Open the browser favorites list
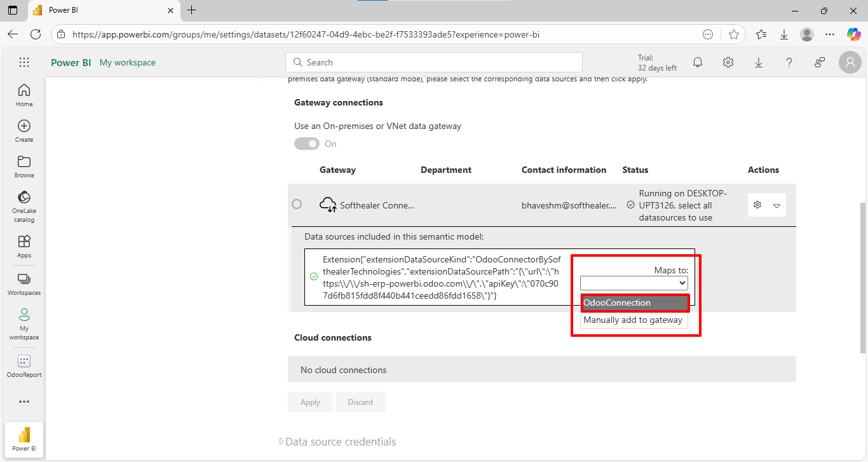This screenshot has height=462, width=868. (x=761, y=34)
